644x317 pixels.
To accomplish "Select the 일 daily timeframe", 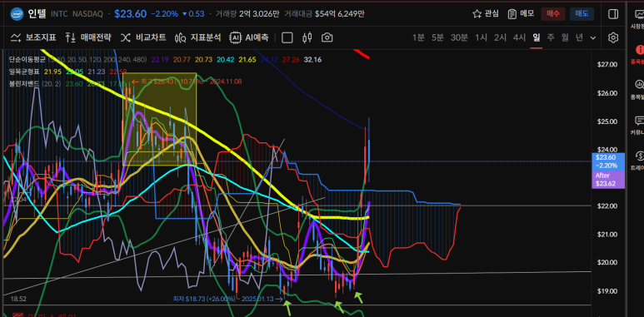I will point(536,37).
